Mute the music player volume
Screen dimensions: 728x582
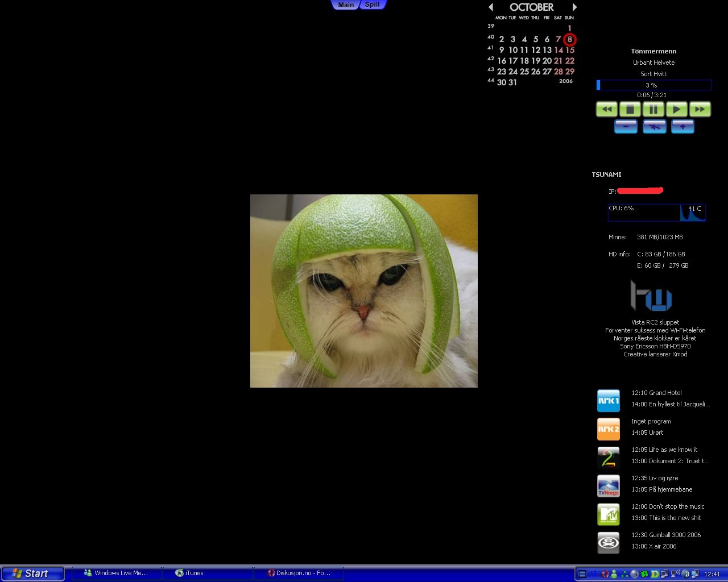pyautogui.click(x=654, y=127)
